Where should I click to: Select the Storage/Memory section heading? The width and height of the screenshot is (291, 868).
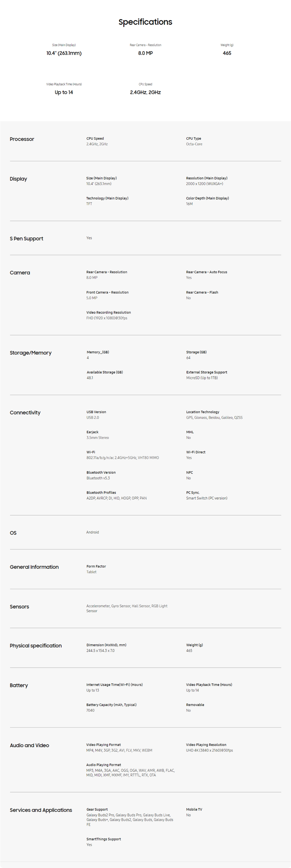point(31,353)
